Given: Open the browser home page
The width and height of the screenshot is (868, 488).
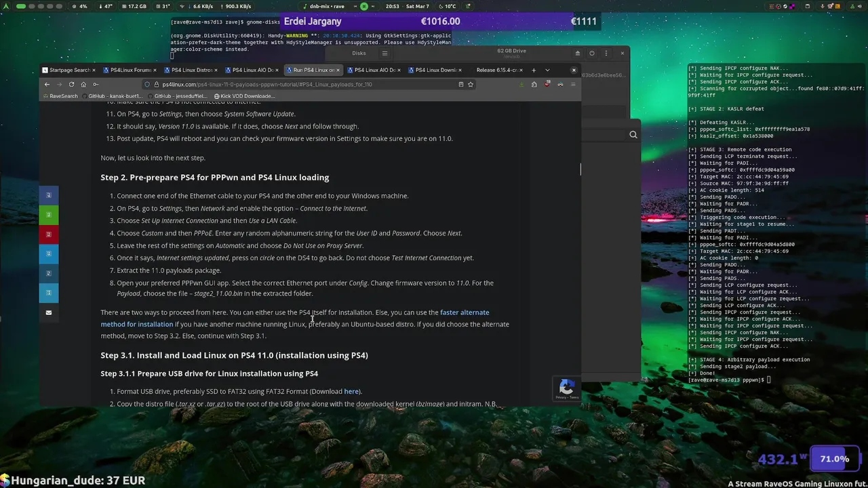Looking at the screenshot, I should (83, 84).
